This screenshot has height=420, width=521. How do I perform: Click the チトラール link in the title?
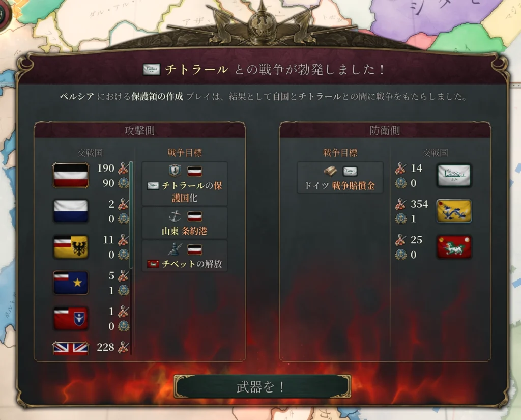(x=196, y=70)
